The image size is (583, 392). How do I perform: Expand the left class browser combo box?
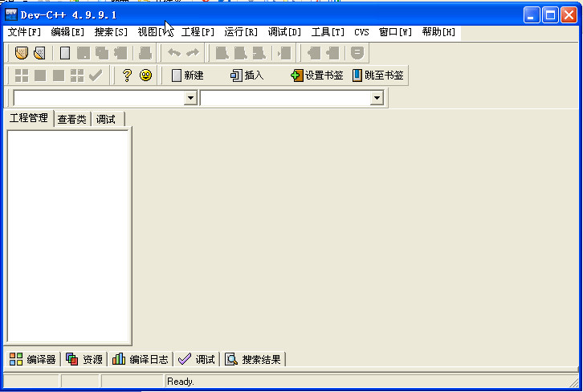click(x=190, y=98)
